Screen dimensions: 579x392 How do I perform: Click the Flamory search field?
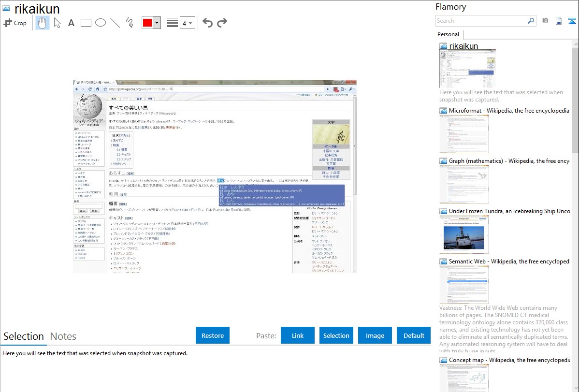pos(481,21)
